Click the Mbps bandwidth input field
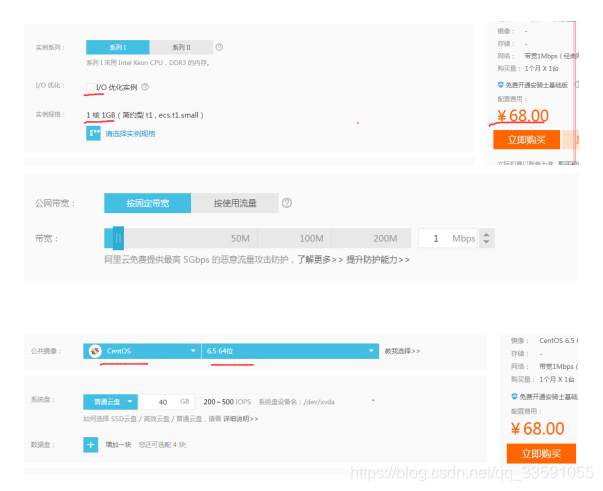This screenshot has width=603, height=491. pyautogui.click(x=448, y=238)
